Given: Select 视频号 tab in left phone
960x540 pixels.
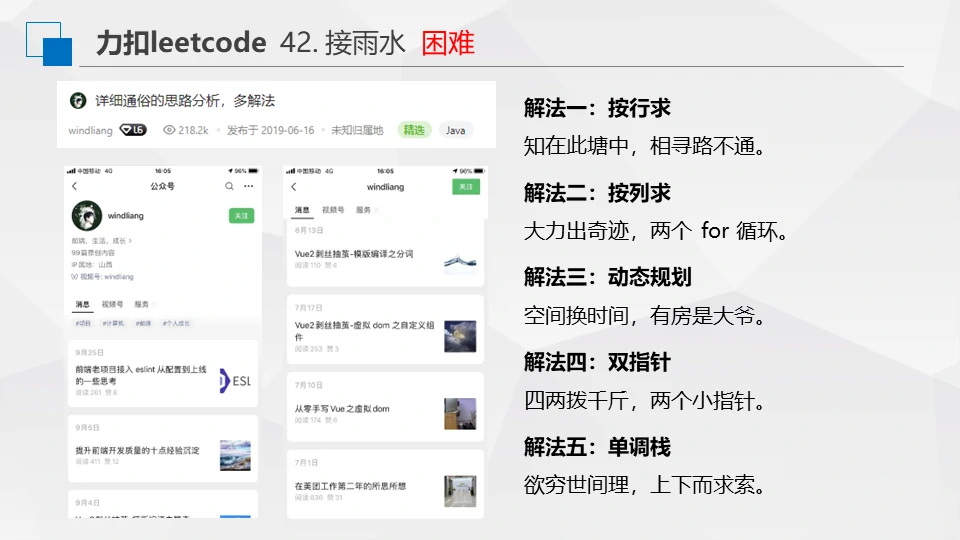Looking at the screenshot, I should (x=112, y=304).
